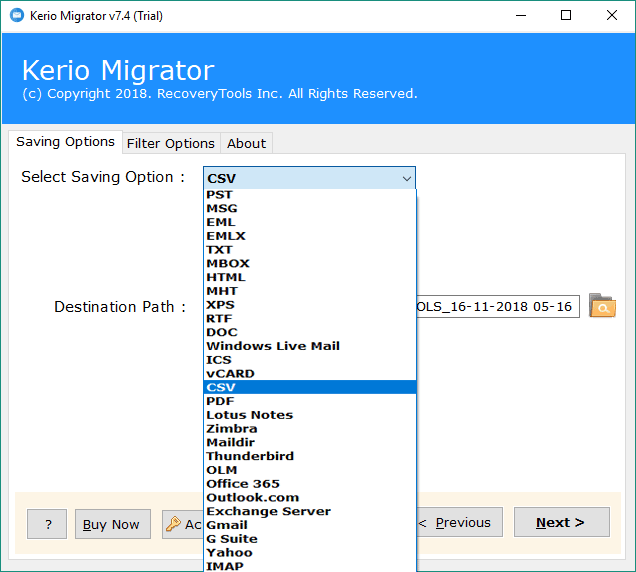Viewport: 636px width, 572px height.
Task: Click into the Destination Path field
Action: coord(498,306)
